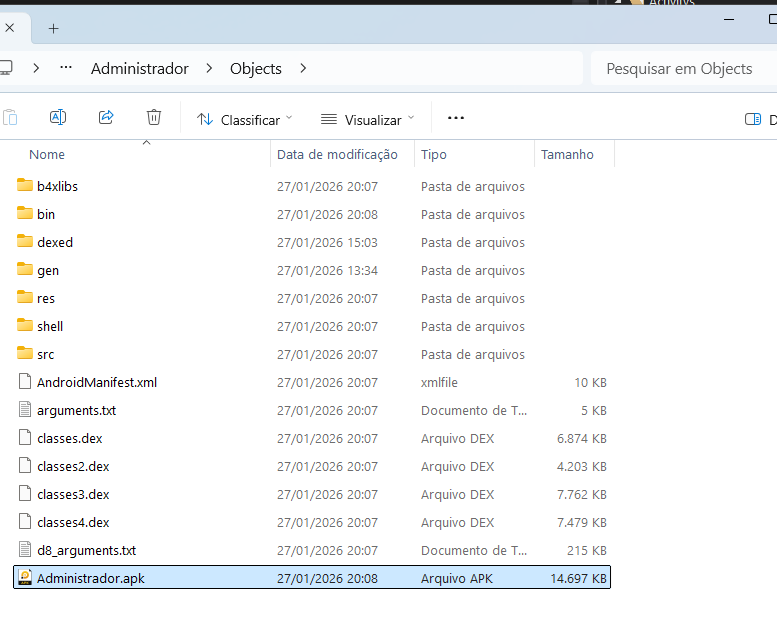This screenshot has width=778, height=624.
Task: Click the Rename toolbar icon
Action: 58,118
